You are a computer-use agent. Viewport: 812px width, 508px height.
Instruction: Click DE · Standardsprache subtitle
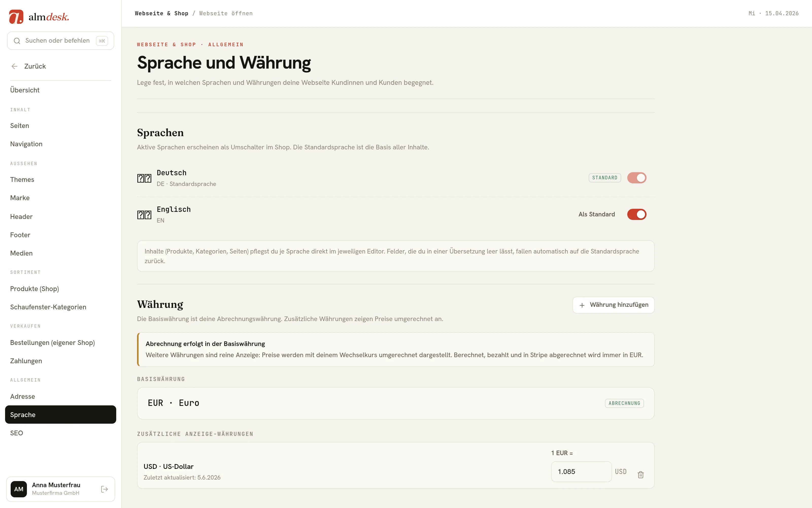(186, 184)
